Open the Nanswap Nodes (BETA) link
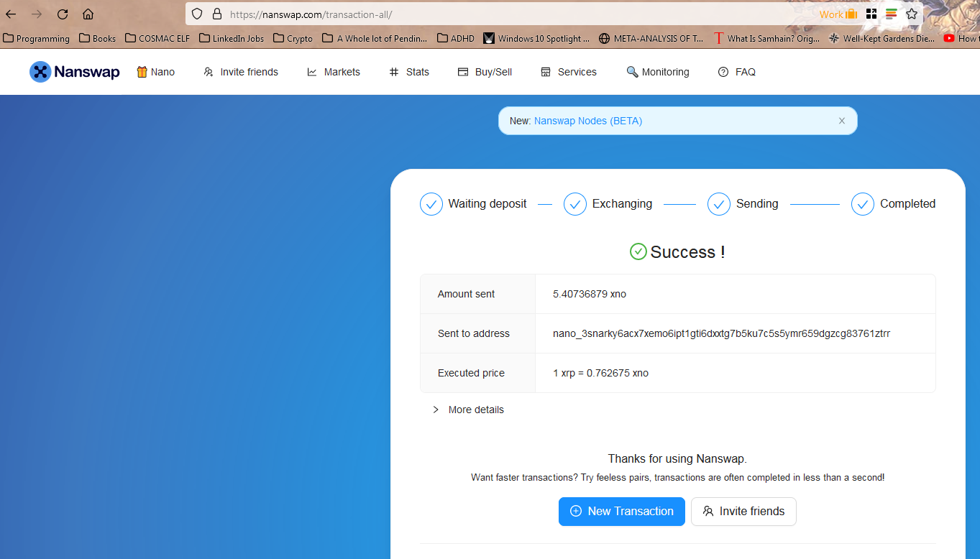This screenshot has width=980, height=559. coord(588,121)
